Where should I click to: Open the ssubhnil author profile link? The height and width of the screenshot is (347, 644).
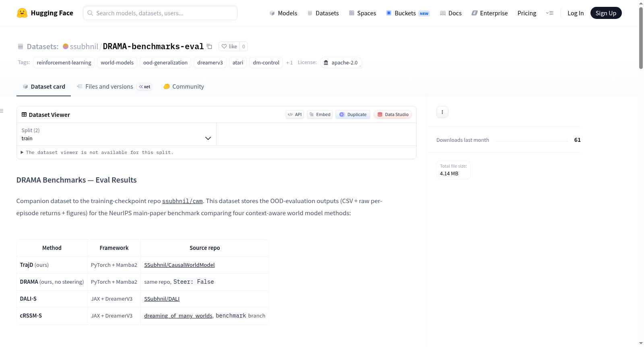84,46
